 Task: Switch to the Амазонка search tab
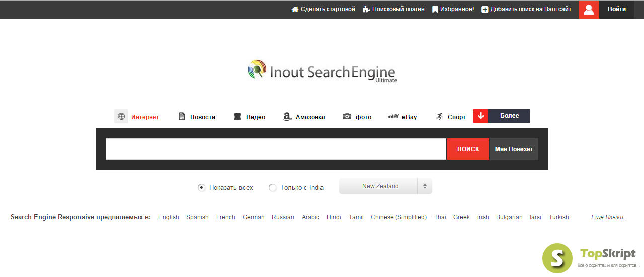click(310, 117)
